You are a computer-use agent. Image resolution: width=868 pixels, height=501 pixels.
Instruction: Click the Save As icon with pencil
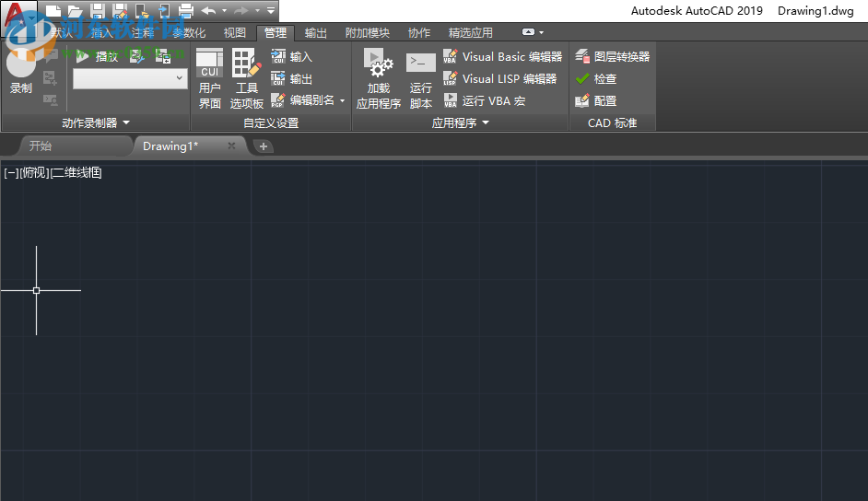click(x=120, y=11)
